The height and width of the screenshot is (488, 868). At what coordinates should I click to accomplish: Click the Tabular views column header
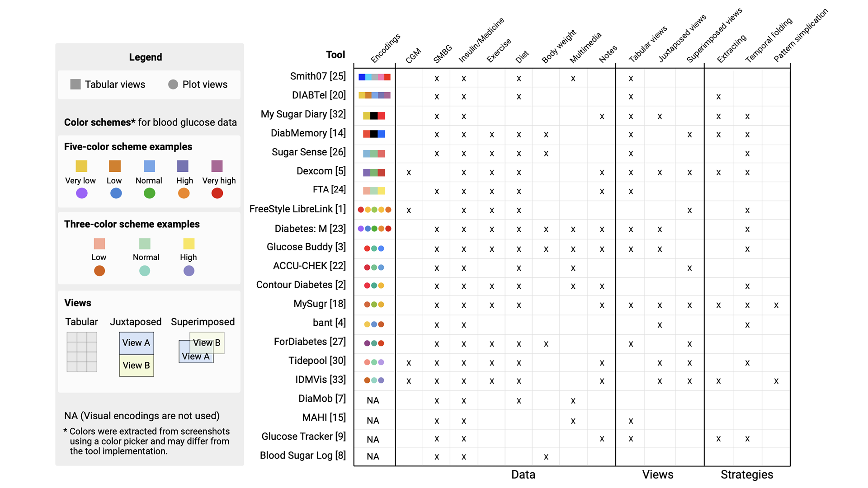pos(648,44)
